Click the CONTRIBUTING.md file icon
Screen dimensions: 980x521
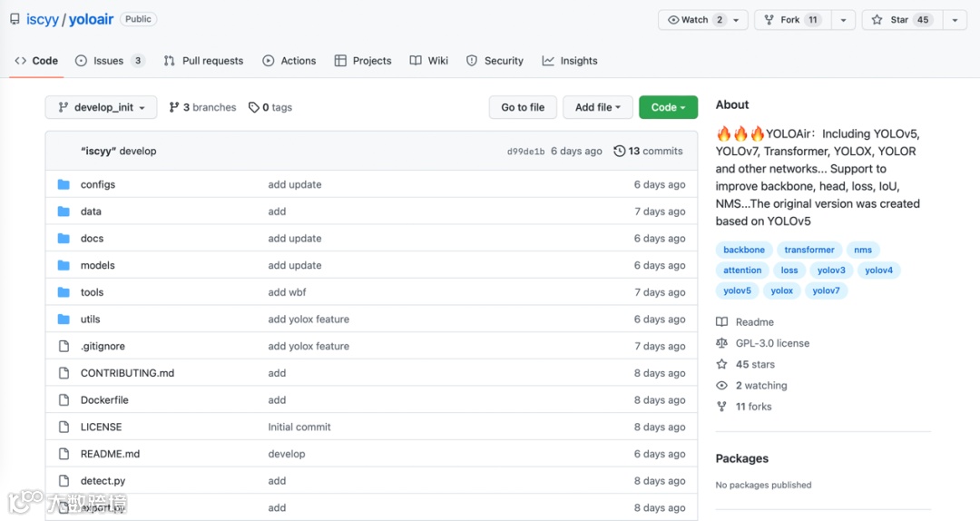(x=64, y=373)
